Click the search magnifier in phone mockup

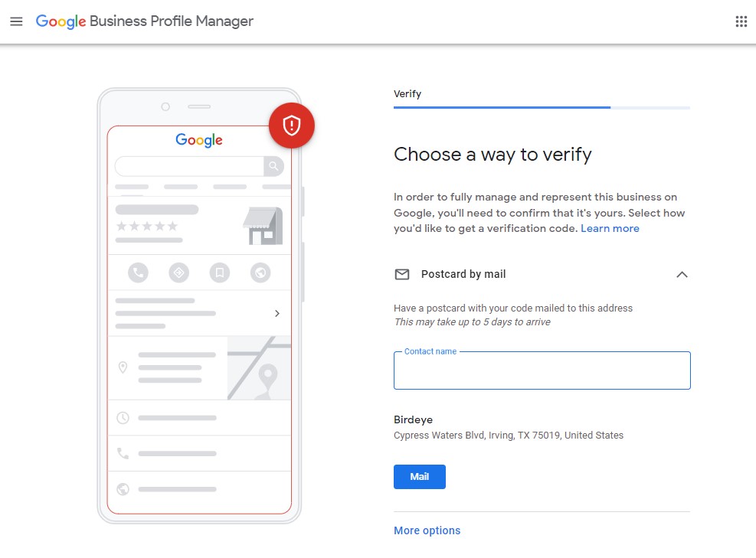[273, 166]
